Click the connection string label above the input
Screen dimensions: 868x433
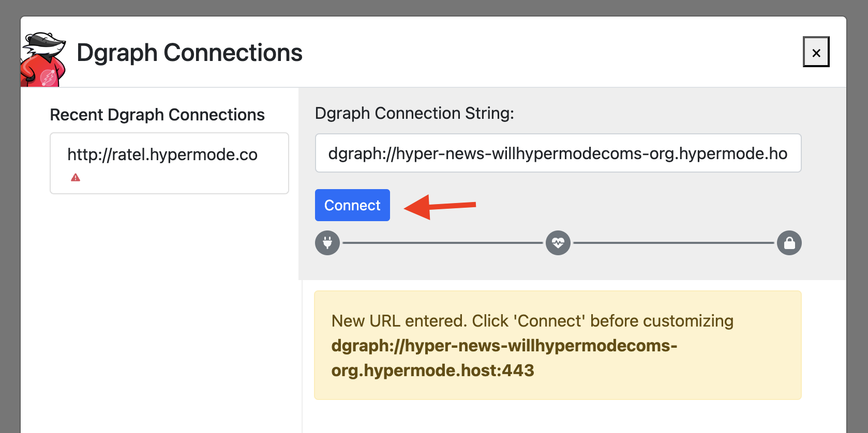pos(414,113)
